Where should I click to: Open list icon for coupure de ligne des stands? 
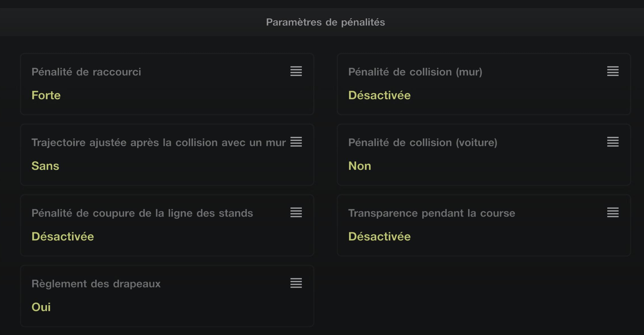click(296, 212)
